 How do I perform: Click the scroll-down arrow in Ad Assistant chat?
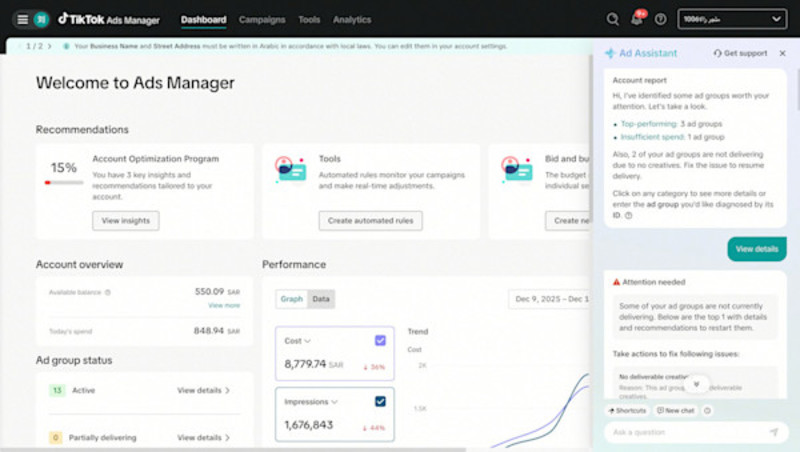coord(697,384)
